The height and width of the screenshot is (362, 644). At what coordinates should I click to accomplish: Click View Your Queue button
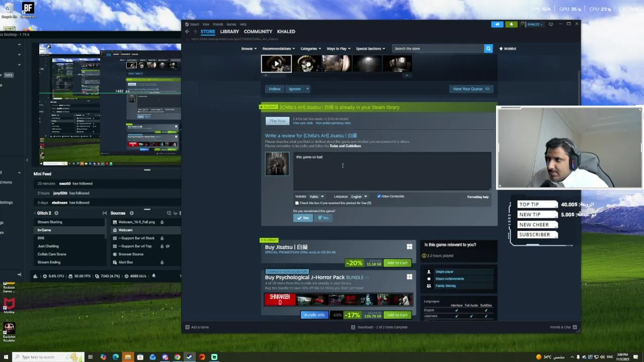tap(471, 89)
